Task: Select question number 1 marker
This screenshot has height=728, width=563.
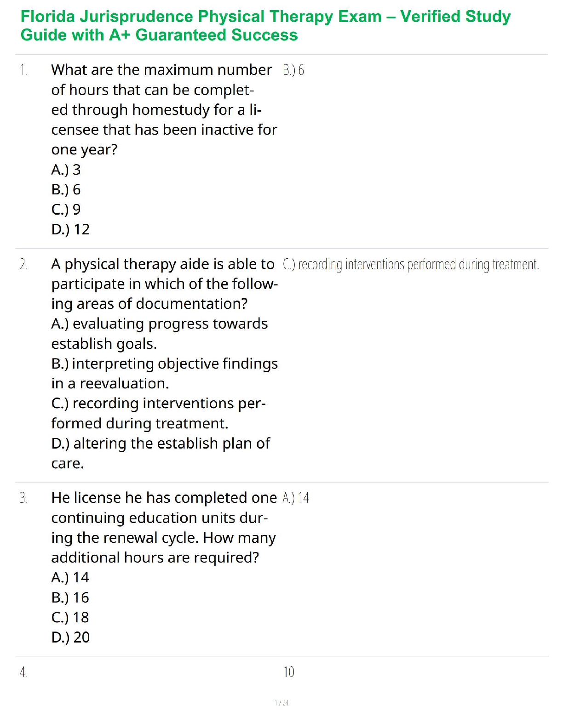Action: (23, 70)
